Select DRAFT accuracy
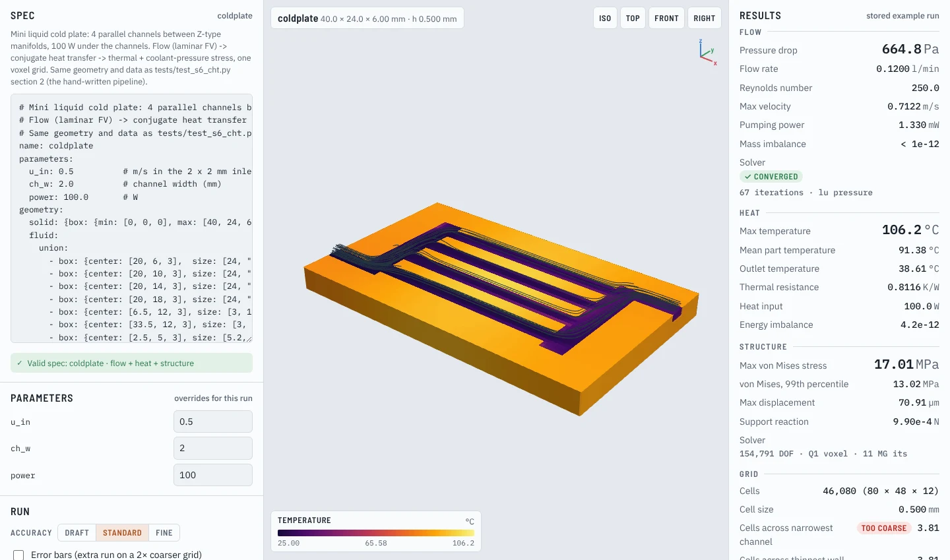This screenshot has width=950, height=560. pyautogui.click(x=77, y=533)
